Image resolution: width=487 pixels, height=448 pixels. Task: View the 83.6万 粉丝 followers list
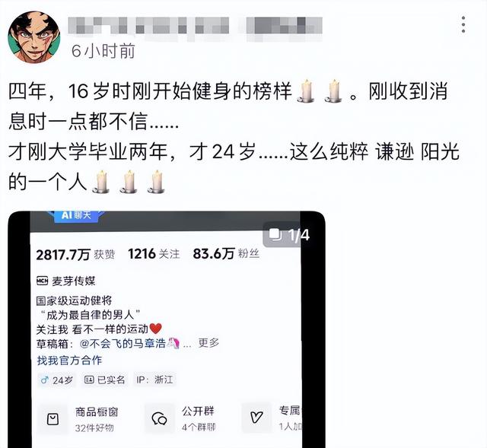click(226, 253)
